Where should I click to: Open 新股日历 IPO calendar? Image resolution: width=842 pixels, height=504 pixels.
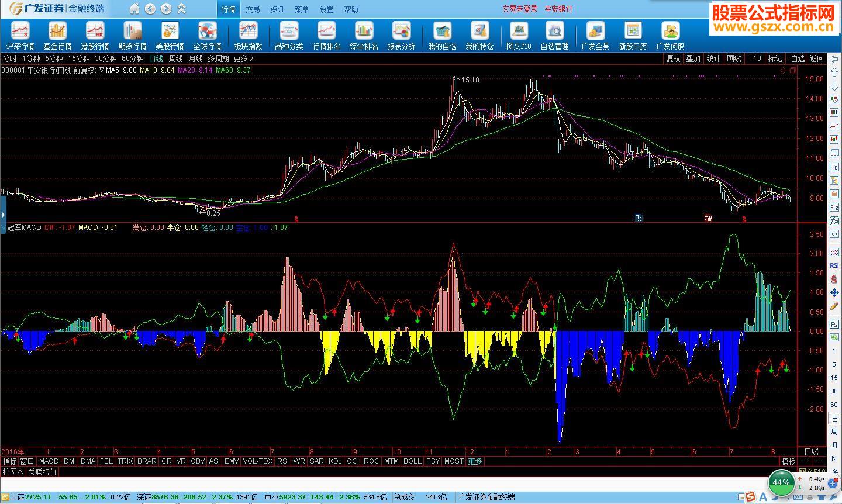point(633,36)
